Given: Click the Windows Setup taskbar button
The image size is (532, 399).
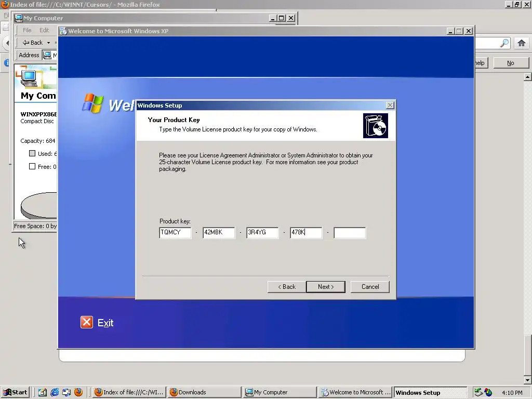Looking at the screenshot, I should (x=431, y=393).
